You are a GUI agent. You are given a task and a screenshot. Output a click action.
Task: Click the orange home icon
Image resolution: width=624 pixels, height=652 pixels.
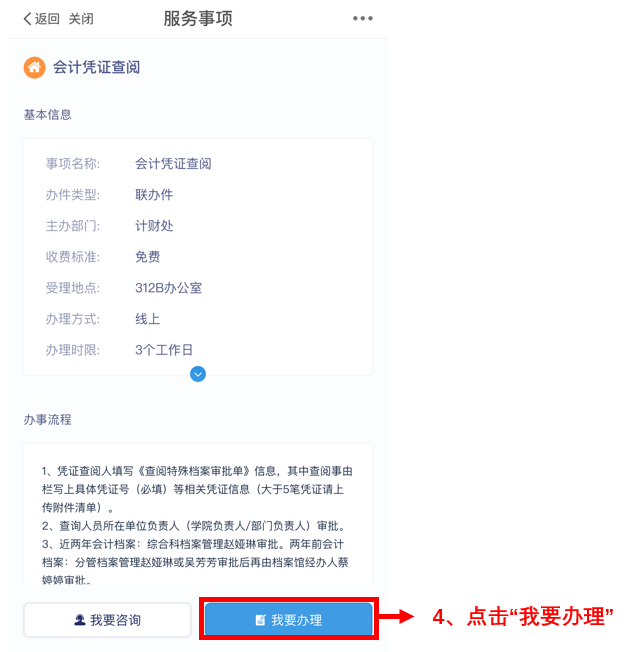coord(35,67)
